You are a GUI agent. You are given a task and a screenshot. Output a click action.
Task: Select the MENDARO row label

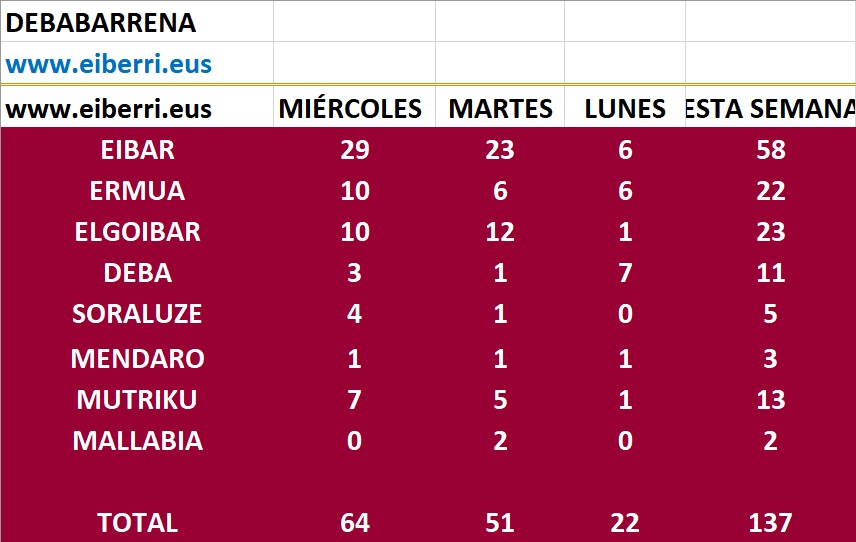click(x=138, y=358)
